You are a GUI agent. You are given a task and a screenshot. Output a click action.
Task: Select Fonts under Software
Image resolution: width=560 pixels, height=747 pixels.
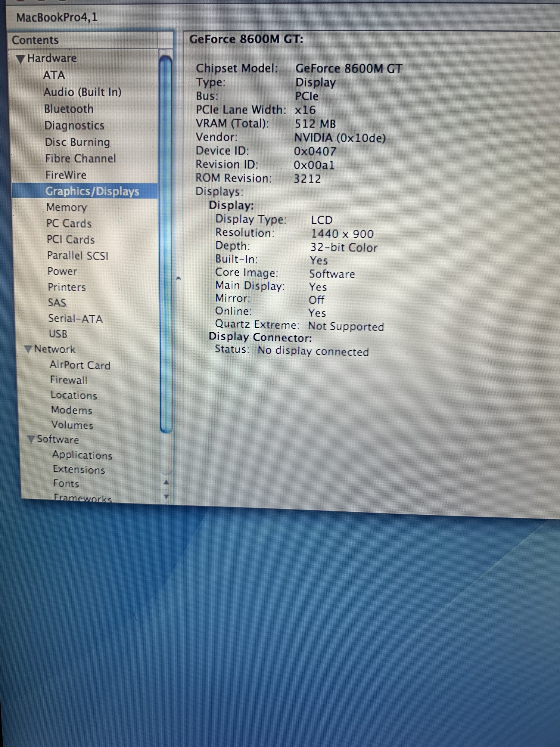pos(66,483)
